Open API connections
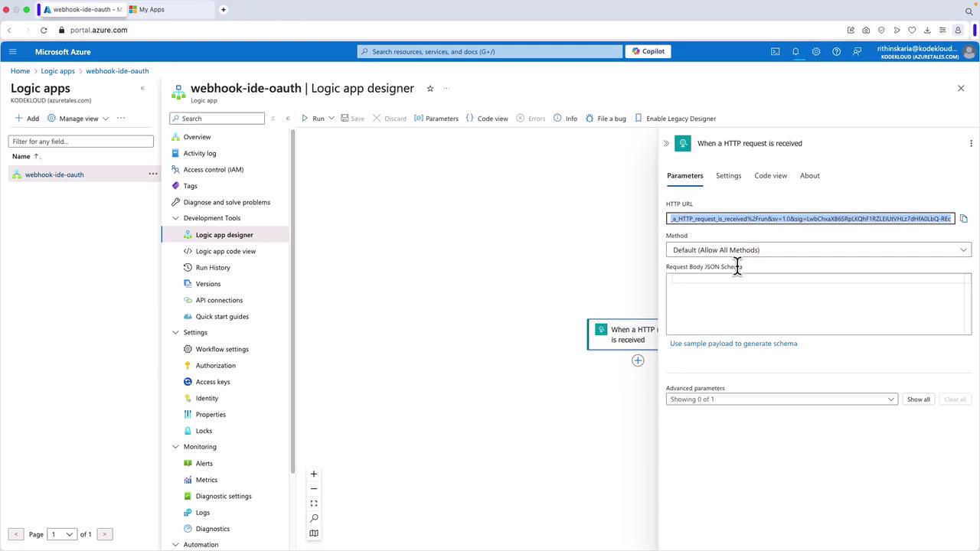980x551 pixels. click(x=219, y=300)
